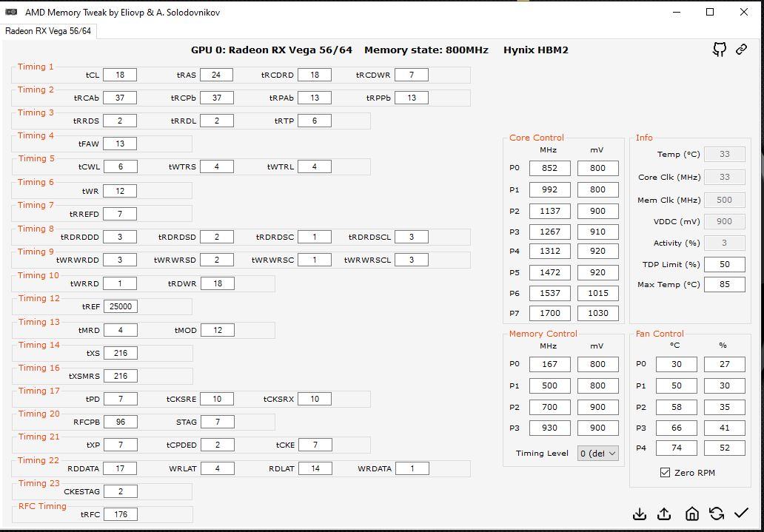This screenshot has width=764, height=532.
Task: Click Core Control P7 mV field 1030
Action: tap(598, 313)
